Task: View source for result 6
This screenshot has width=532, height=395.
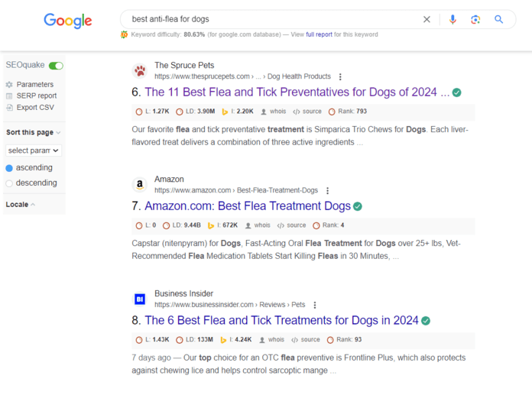Action: tap(307, 112)
